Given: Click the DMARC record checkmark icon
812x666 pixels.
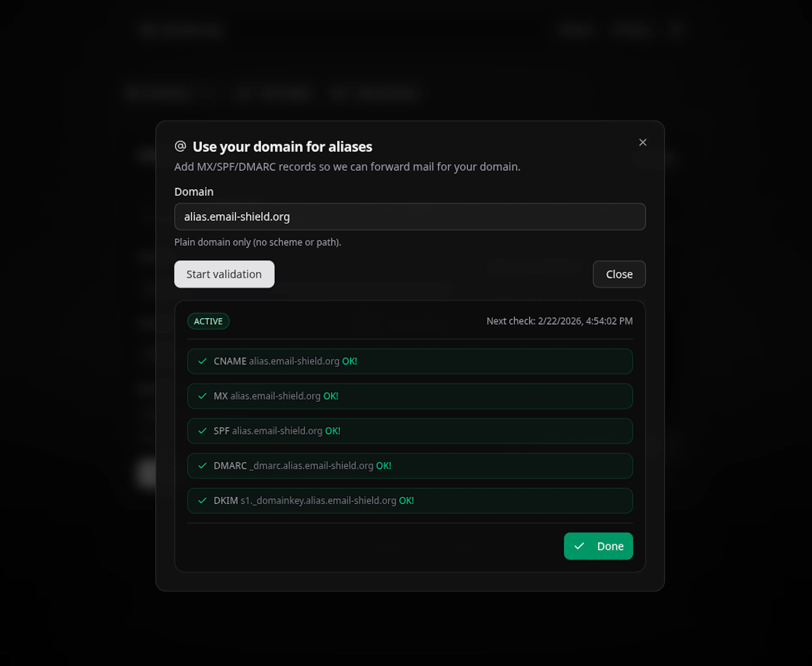Looking at the screenshot, I should (x=202, y=466).
